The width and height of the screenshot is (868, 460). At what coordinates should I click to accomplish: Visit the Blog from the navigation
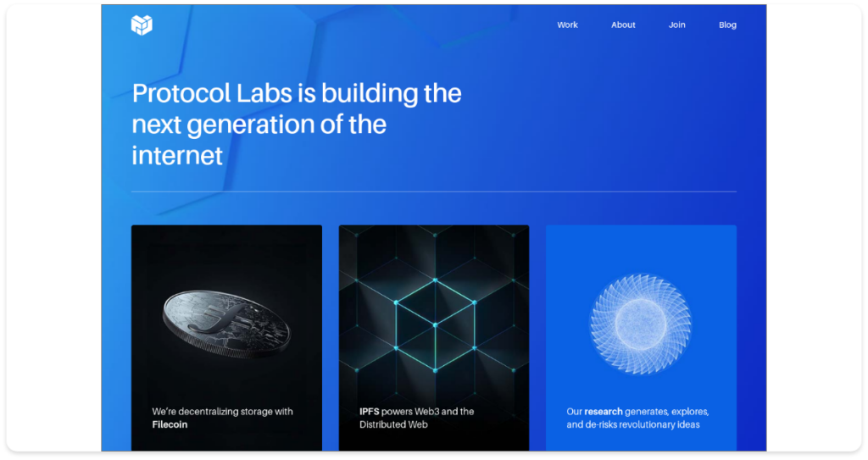point(727,25)
